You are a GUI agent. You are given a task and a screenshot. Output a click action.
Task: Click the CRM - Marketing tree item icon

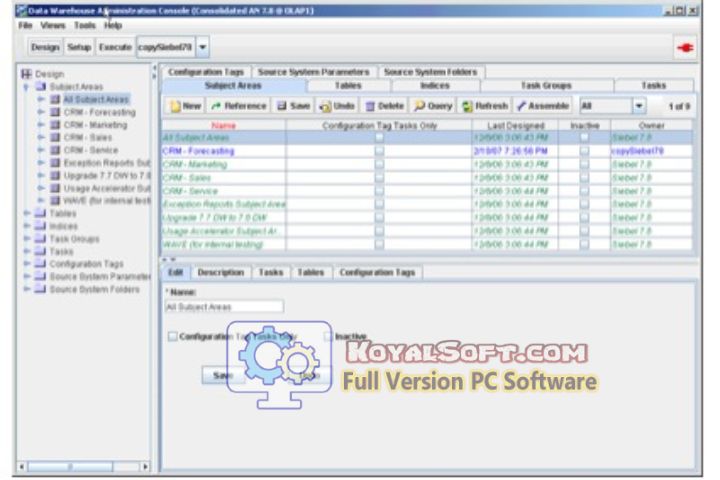(x=55, y=125)
